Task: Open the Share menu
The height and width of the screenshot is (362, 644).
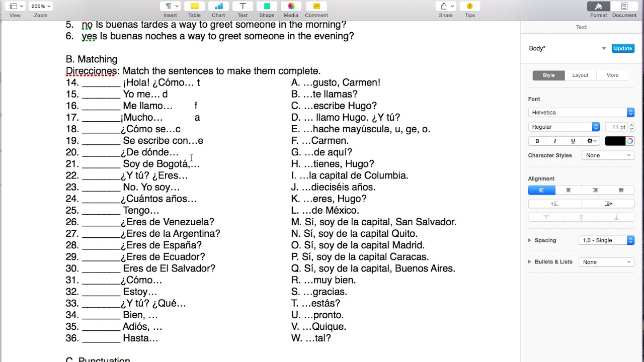Action: (446, 6)
